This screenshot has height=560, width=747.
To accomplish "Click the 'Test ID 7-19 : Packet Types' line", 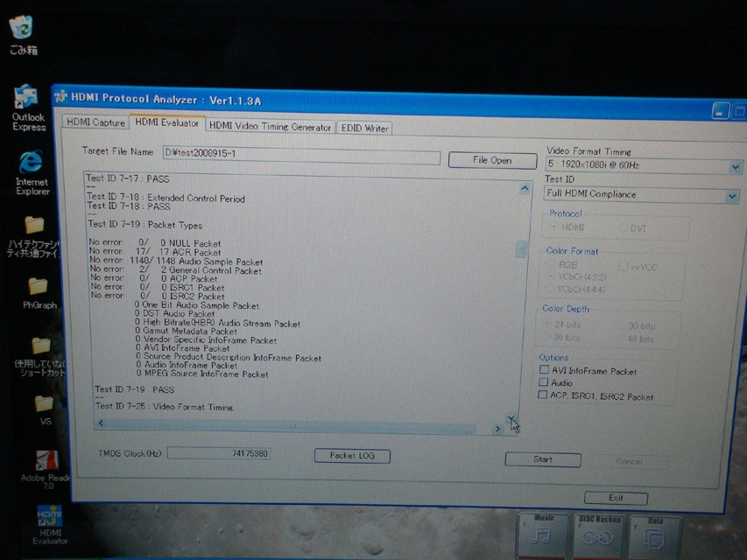I will (x=145, y=224).
